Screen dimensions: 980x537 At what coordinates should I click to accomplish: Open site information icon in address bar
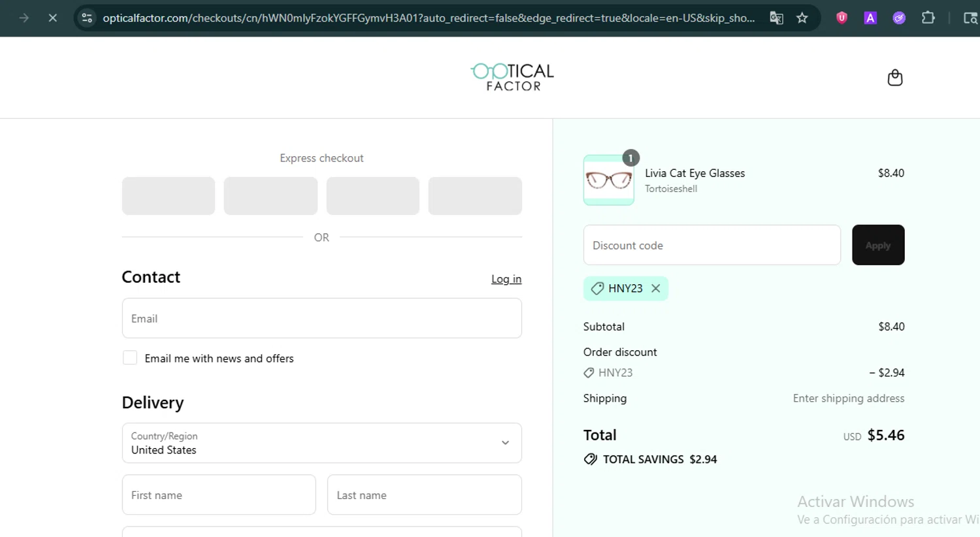(87, 18)
